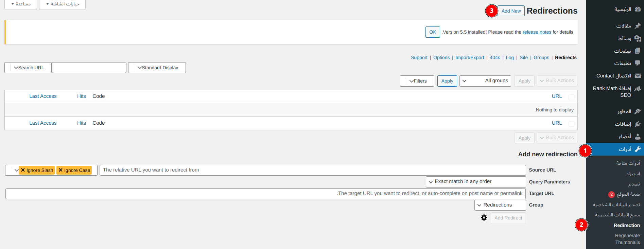
Task: Click the users person icon in the sidebar
Action: (x=638, y=137)
